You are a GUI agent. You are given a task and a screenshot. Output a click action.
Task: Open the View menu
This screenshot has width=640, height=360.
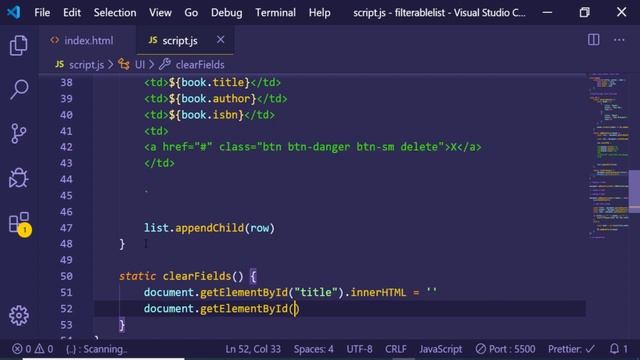160,13
